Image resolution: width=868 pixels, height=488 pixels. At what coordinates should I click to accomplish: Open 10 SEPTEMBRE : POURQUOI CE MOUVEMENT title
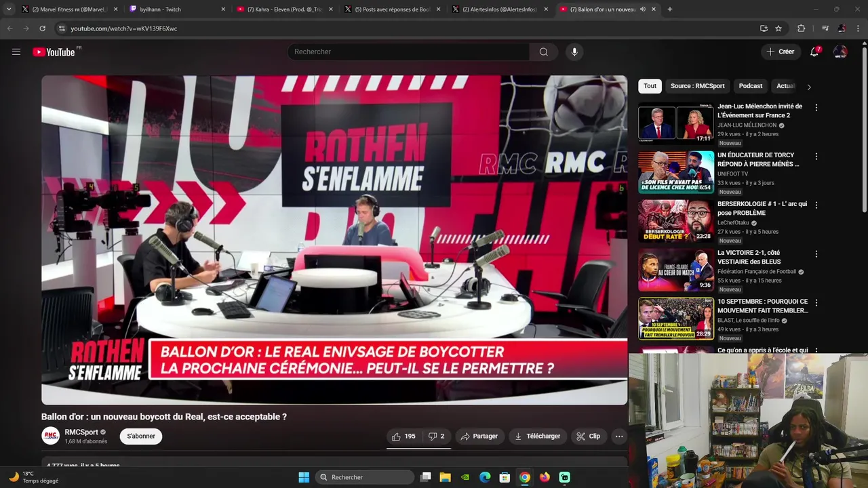point(763,306)
